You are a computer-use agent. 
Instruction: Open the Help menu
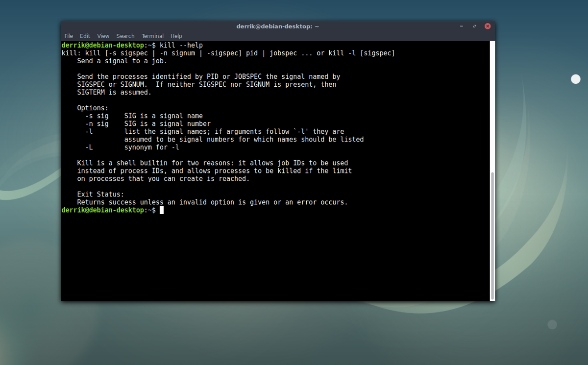[176, 36]
